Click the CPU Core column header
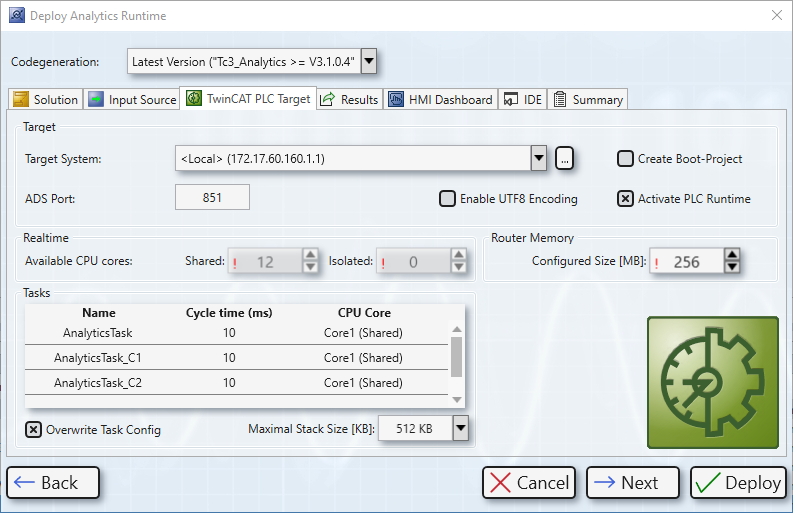This screenshot has width=793, height=513. click(x=364, y=313)
